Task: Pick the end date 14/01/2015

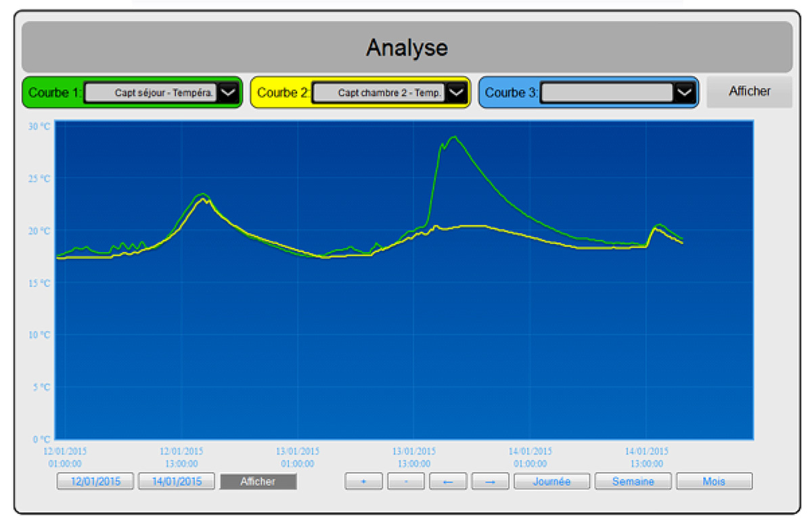Action: pyautogui.click(x=177, y=481)
